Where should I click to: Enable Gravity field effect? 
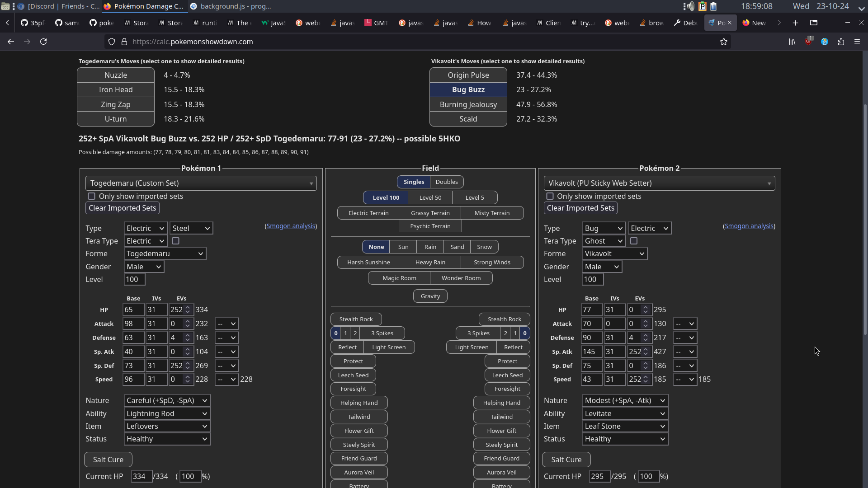[x=430, y=296]
